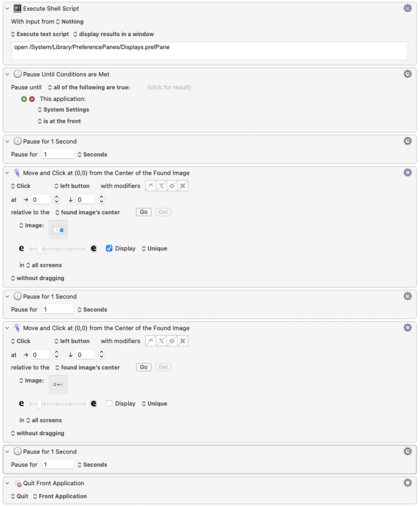Remove the condition using the red minus button
The image size is (420, 507).
pyautogui.click(x=32, y=99)
